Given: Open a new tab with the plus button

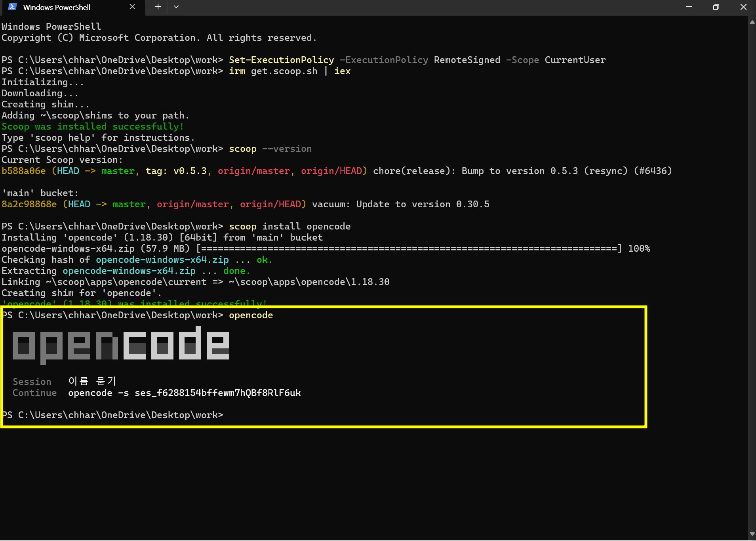Looking at the screenshot, I should click(158, 7).
